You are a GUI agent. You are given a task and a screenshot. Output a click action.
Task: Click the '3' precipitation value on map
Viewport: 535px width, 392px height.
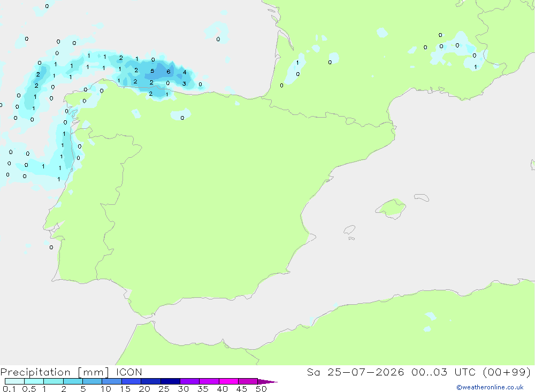[x=184, y=83]
